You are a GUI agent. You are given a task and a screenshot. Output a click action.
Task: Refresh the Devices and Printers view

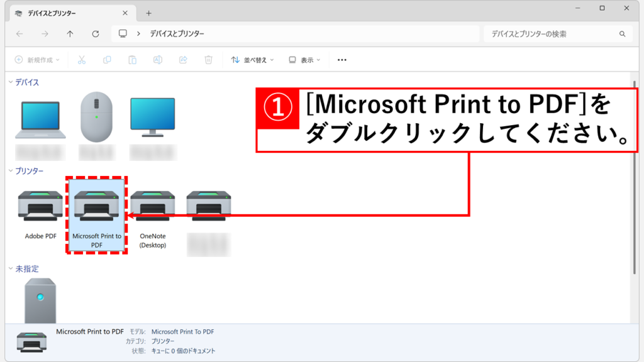[96, 34]
